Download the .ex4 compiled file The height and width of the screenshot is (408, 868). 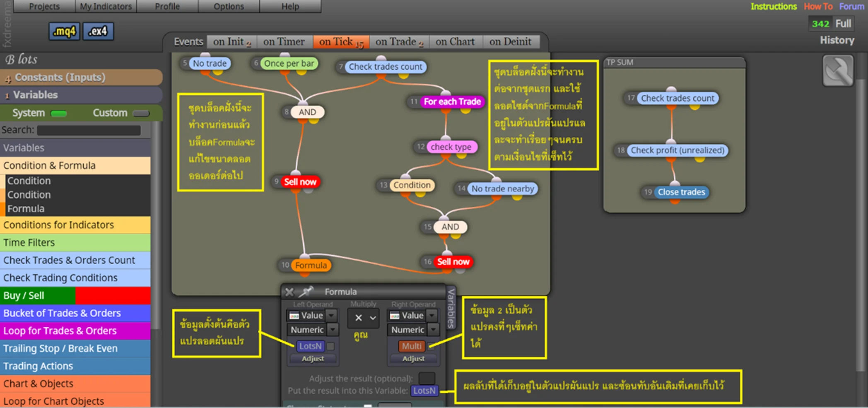coord(98,31)
